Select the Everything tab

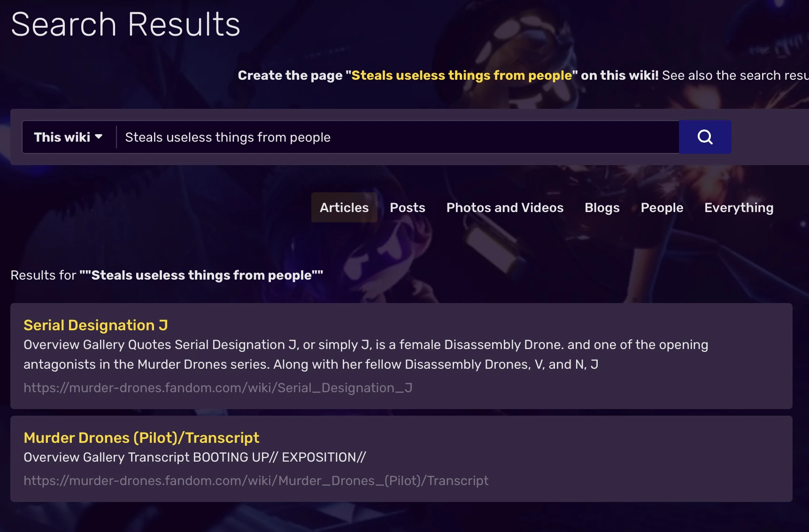click(739, 207)
